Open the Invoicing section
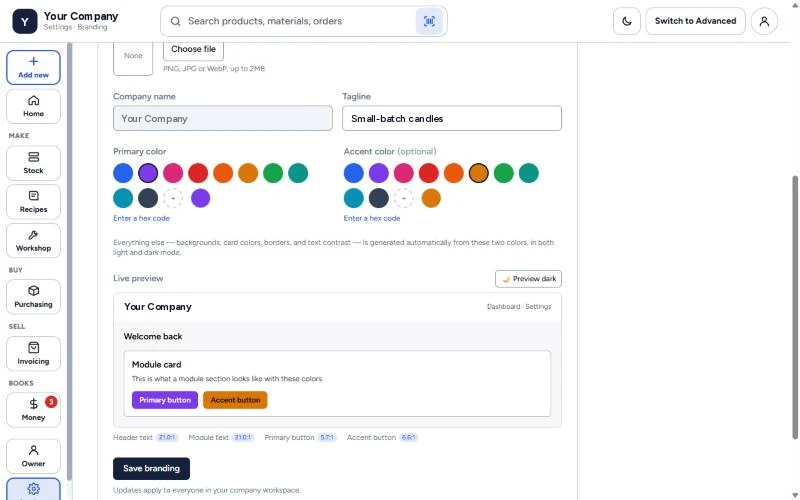The height and width of the screenshot is (500, 800). pyautogui.click(x=33, y=353)
